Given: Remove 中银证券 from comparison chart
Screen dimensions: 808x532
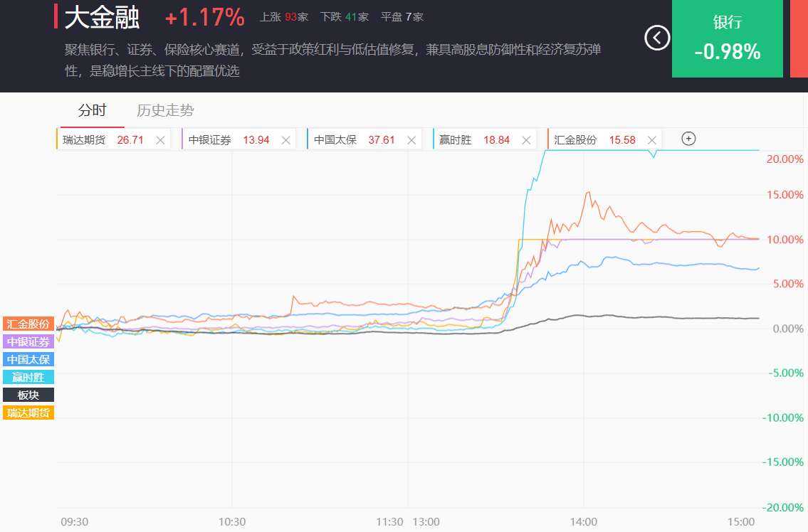Looking at the screenshot, I should 285,140.
